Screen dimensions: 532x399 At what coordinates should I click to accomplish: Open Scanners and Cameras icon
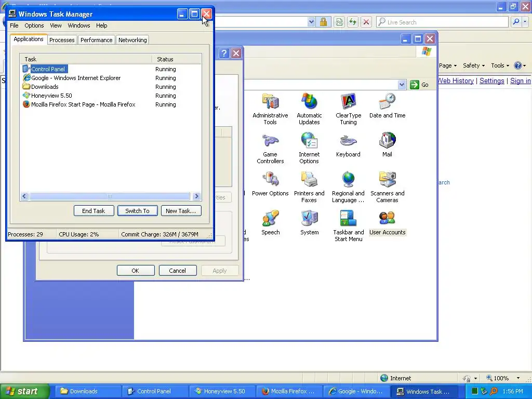[387, 187]
